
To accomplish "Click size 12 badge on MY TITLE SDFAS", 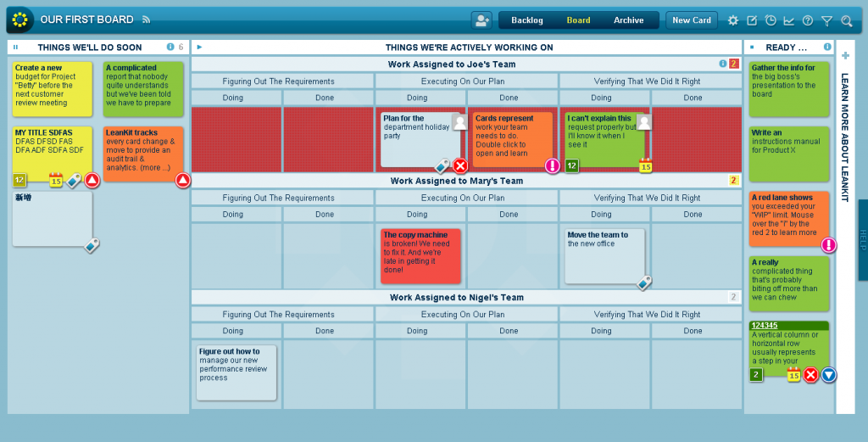I will pos(20,180).
